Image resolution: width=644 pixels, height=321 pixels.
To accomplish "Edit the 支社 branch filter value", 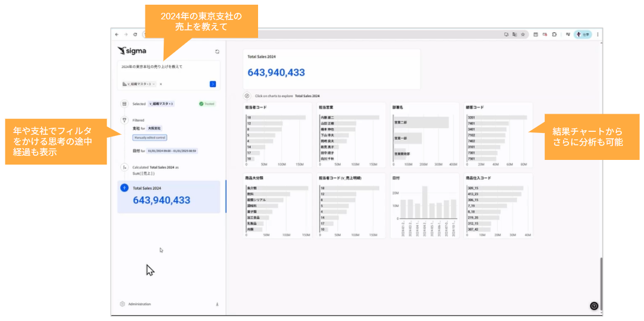I will [x=154, y=128].
